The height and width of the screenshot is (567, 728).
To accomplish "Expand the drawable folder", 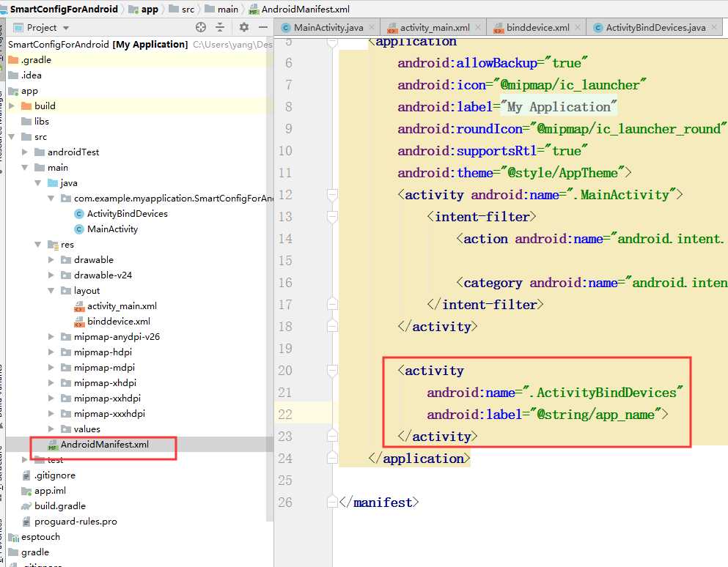I will 51,259.
